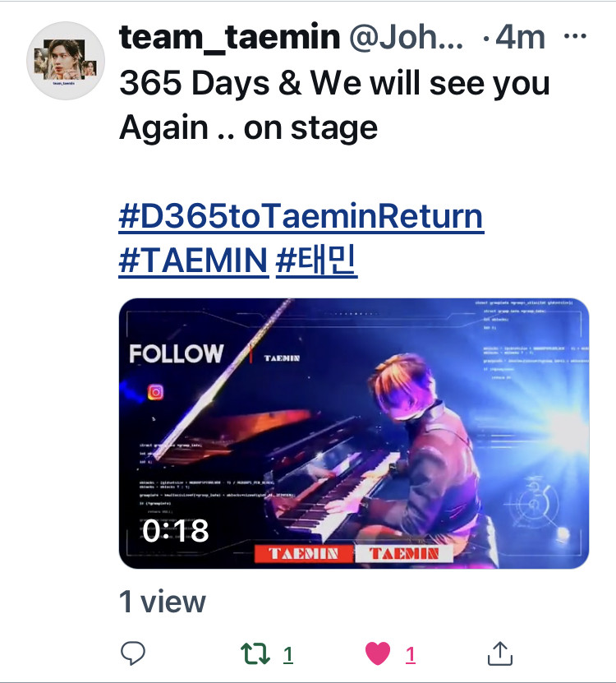Click the team_taemin display name
Viewport: 616px width, 683px height.
(229, 38)
